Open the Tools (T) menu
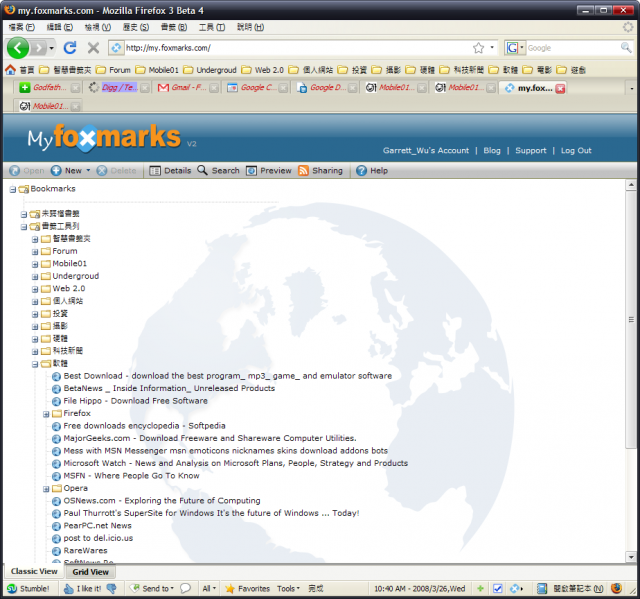Image resolution: width=640 pixels, height=599 pixels. (212, 27)
